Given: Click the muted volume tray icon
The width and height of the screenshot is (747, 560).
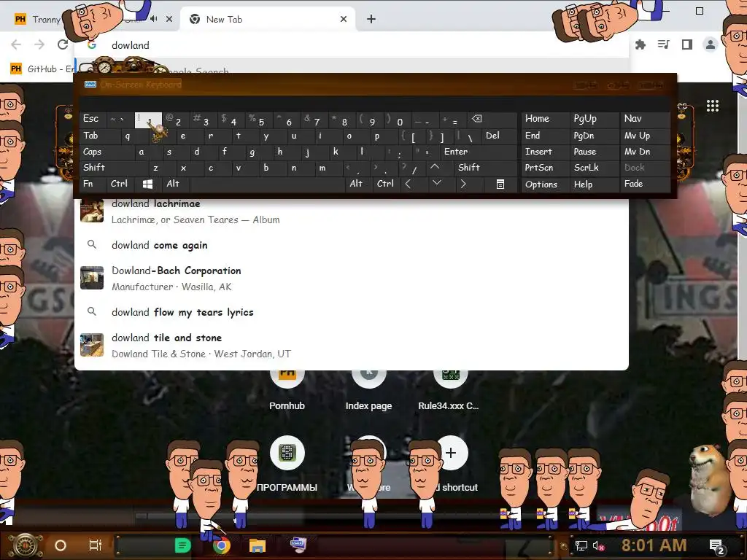Looking at the screenshot, I should (598, 545).
